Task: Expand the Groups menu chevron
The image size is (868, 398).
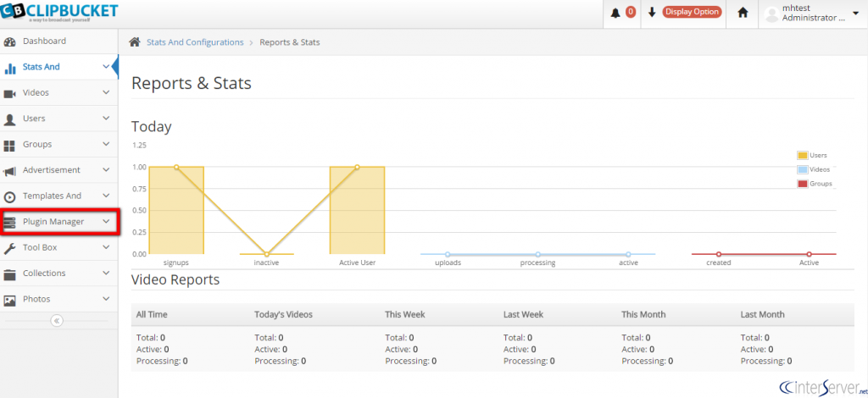Action: [x=106, y=144]
